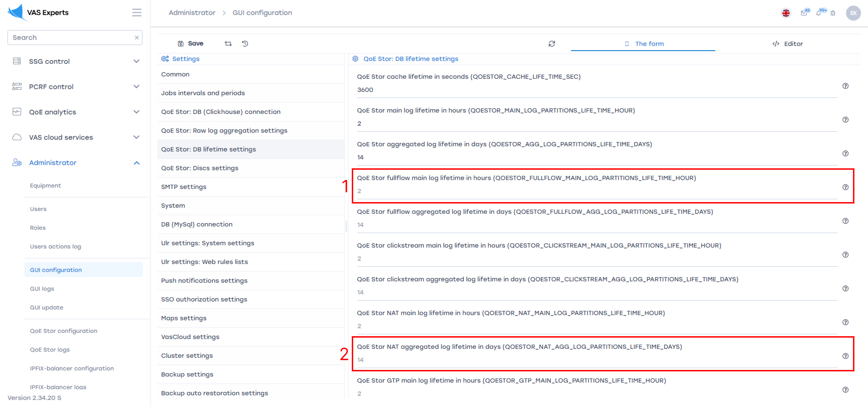
Task: Select QoE Stor: Discs settings
Action: pyautogui.click(x=200, y=168)
